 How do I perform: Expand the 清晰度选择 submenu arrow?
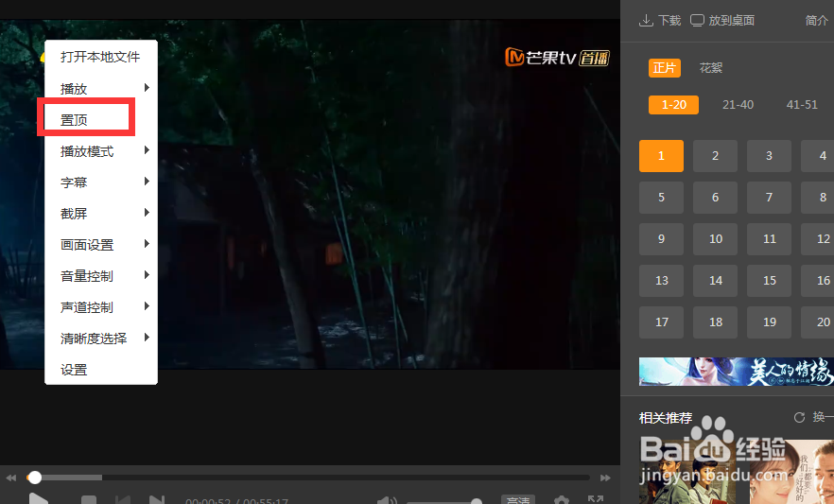[x=147, y=338]
